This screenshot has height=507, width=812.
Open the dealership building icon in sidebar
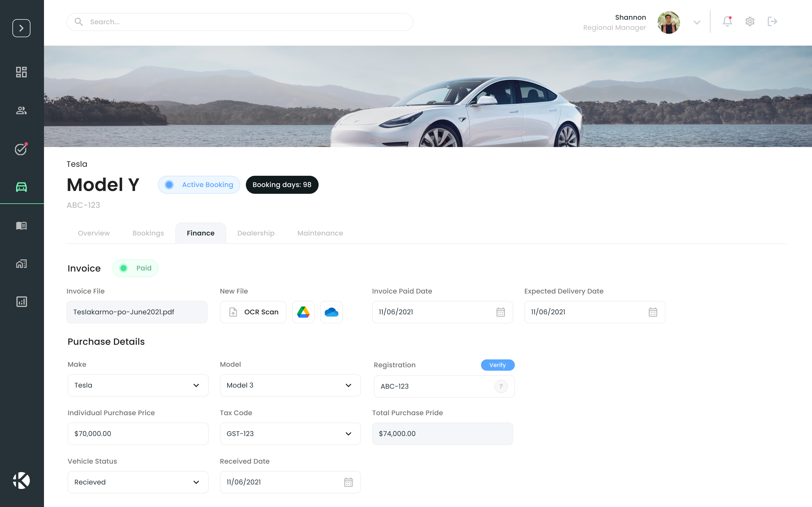pos(21,264)
